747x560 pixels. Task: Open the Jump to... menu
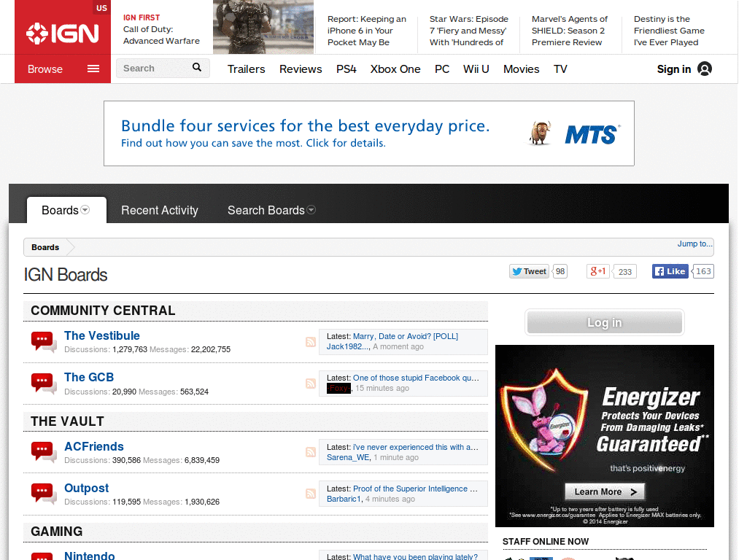pos(695,244)
